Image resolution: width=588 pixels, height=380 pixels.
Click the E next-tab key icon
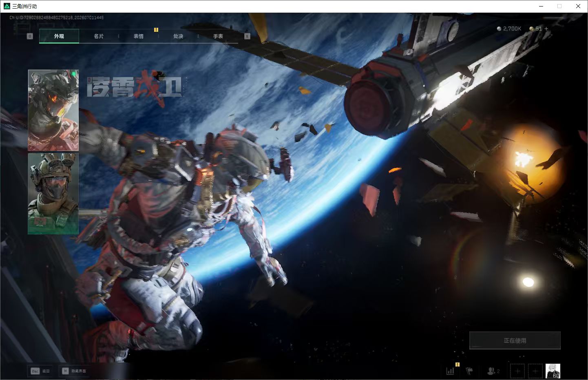coord(247,36)
